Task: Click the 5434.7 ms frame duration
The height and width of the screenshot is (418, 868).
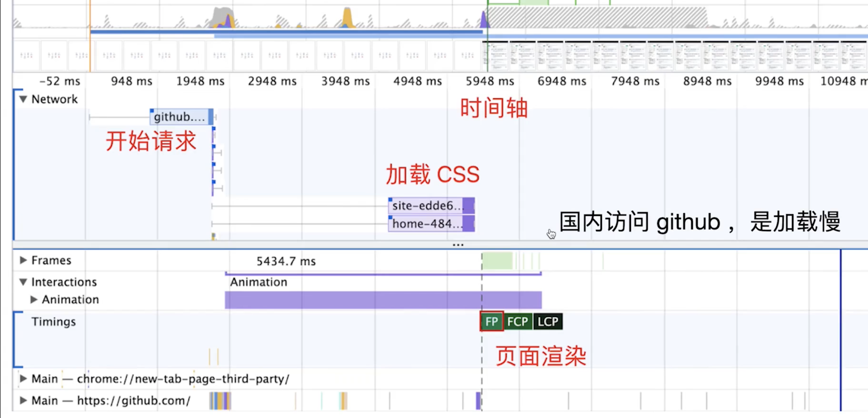Action: coord(286,261)
